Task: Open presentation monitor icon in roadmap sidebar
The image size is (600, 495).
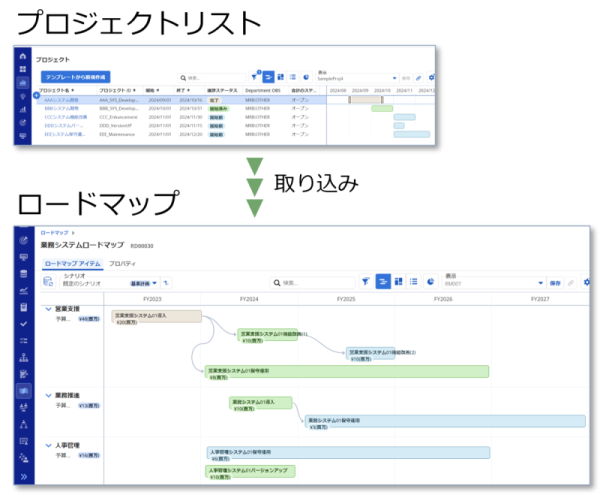Action: (x=23, y=257)
